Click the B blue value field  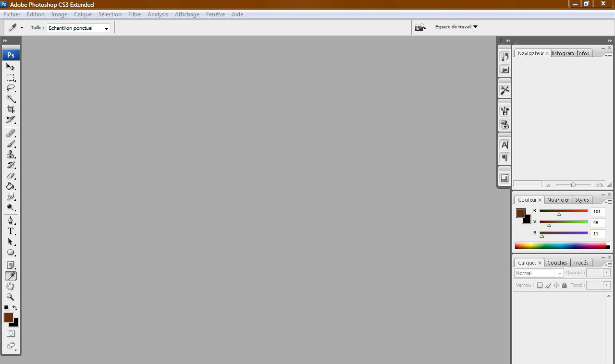(x=598, y=233)
